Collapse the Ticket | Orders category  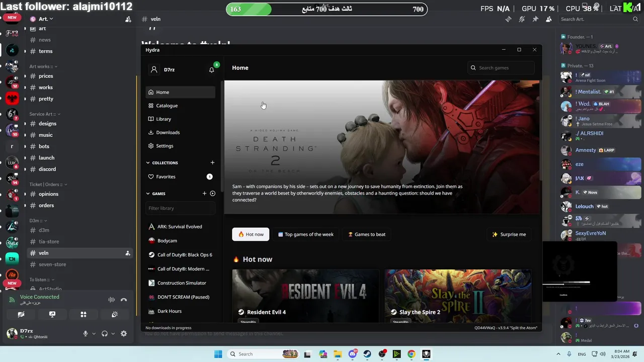tap(48, 185)
